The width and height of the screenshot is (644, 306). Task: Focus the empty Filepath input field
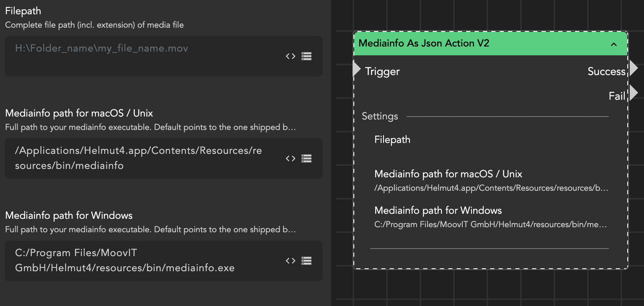point(142,56)
